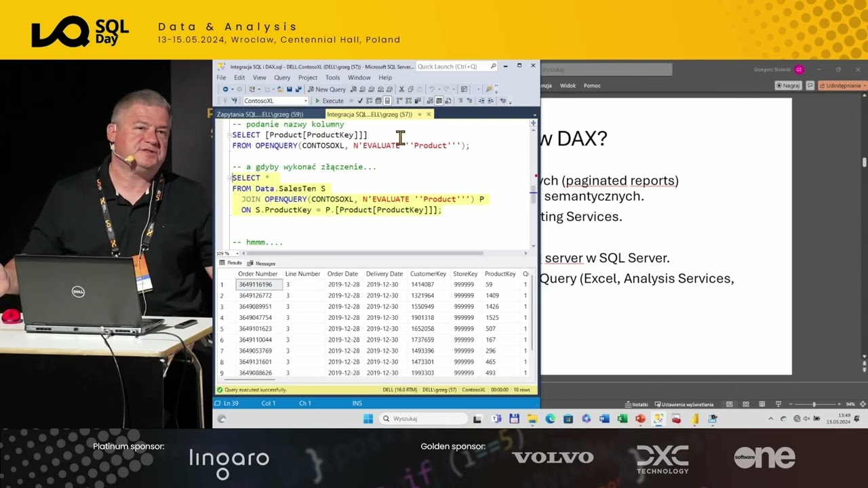This screenshot has height=488, width=868.
Task: Switch to the Results tab
Action: pyautogui.click(x=231, y=263)
